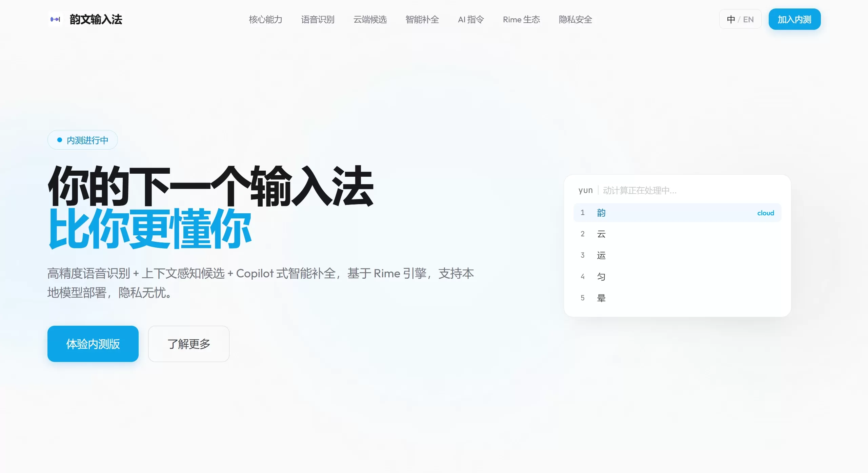This screenshot has width=868, height=473.
Task: Open the 智能补全 navigation section
Action: (421, 20)
